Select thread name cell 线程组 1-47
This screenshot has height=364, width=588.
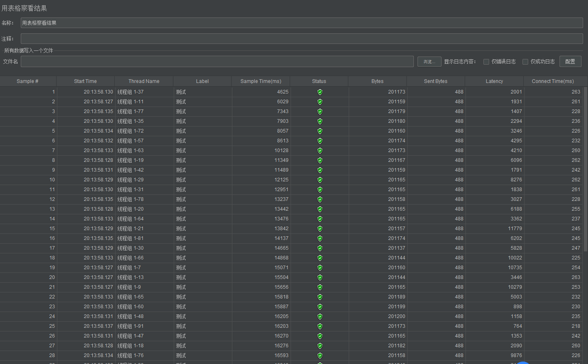tap(131, 336)
